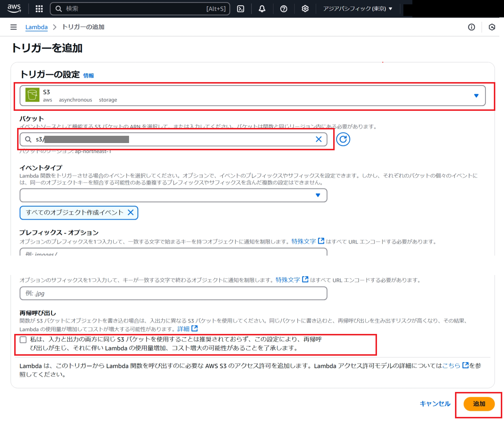
Task: Click the キャンセル button
Action: tap(435, 404)
